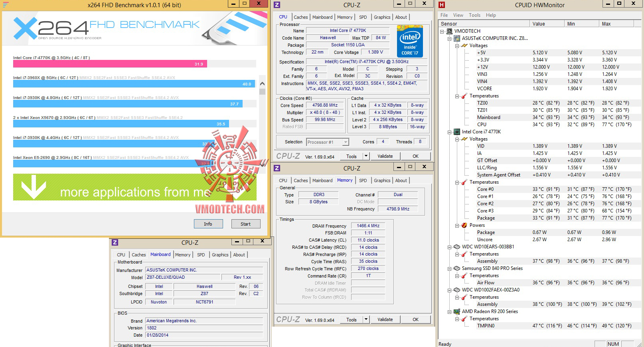Click the Sensor column header in HWMonitor
644x347 pixels.
(x=484, y=24)
